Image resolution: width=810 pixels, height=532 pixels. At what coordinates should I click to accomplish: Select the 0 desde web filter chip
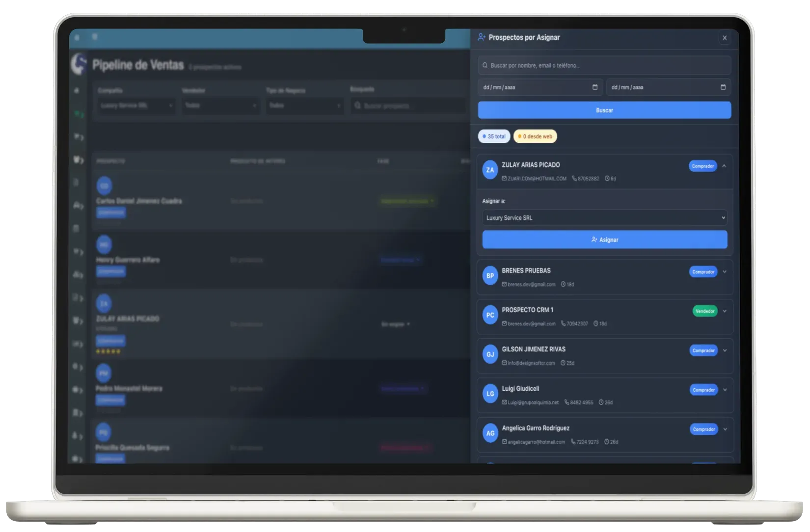click(535, 136)
